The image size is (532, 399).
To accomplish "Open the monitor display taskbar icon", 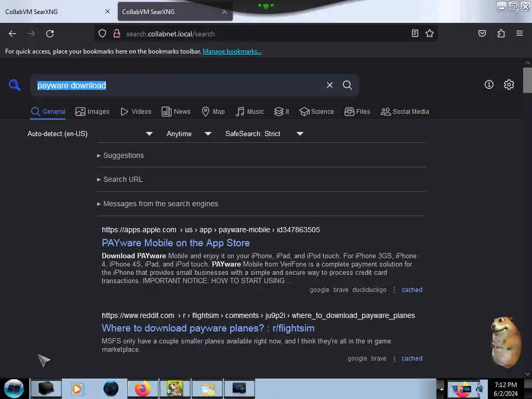I will click(x=239, y=389).
